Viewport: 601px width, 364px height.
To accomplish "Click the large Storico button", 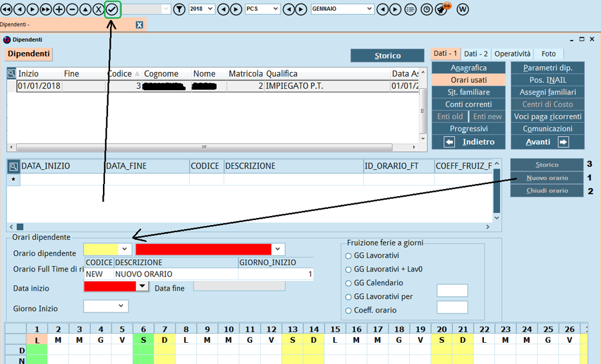I will (x=387, y=55).
